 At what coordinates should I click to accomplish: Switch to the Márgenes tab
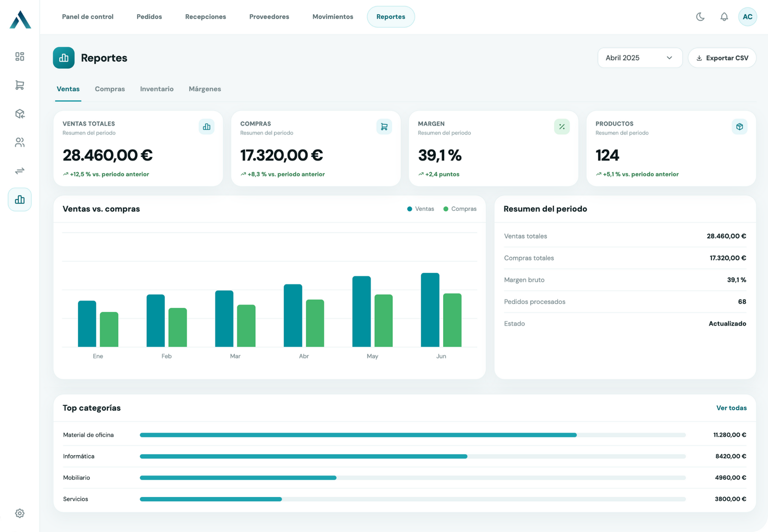(x=205, y=89)
